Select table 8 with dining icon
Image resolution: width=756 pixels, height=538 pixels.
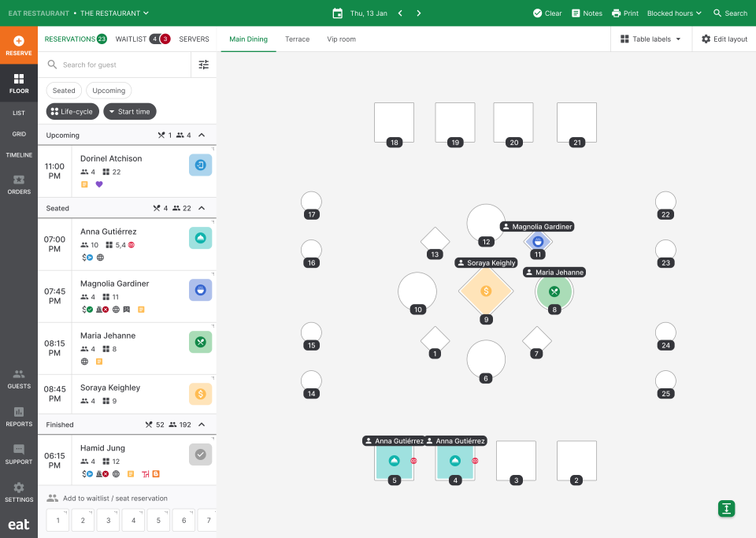554,291
